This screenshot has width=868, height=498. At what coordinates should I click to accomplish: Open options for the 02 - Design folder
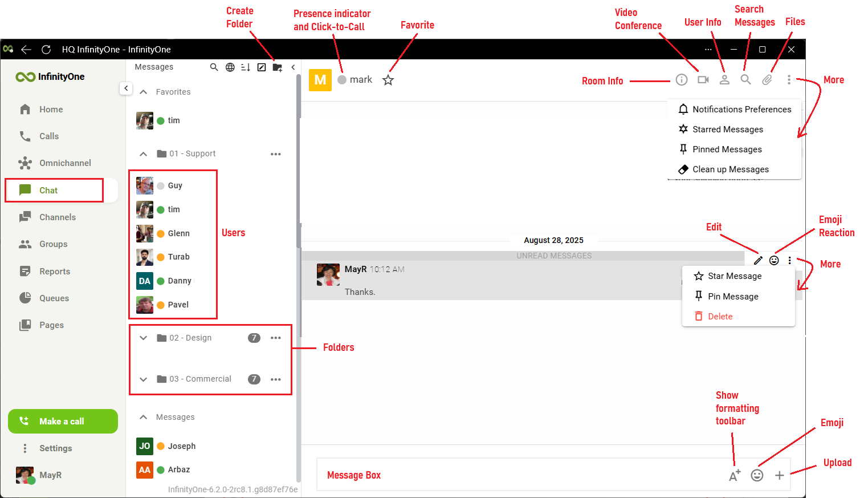click(276, 338)
